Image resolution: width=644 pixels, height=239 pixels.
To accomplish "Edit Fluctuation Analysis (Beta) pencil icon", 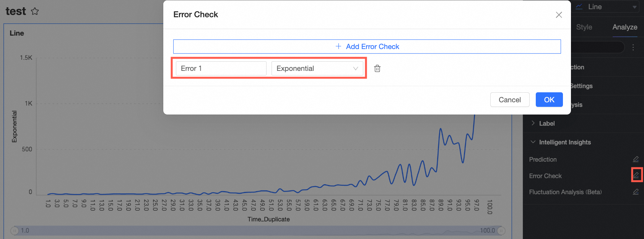I will coord(636,192).
